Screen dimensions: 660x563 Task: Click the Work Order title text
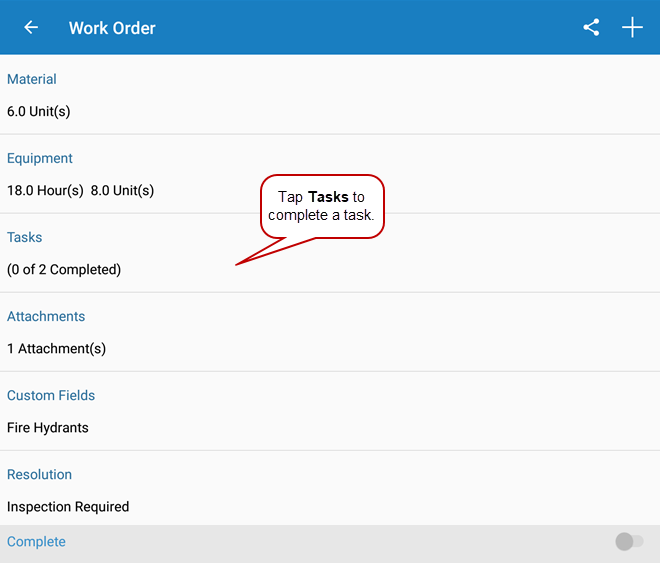(112, 28)
